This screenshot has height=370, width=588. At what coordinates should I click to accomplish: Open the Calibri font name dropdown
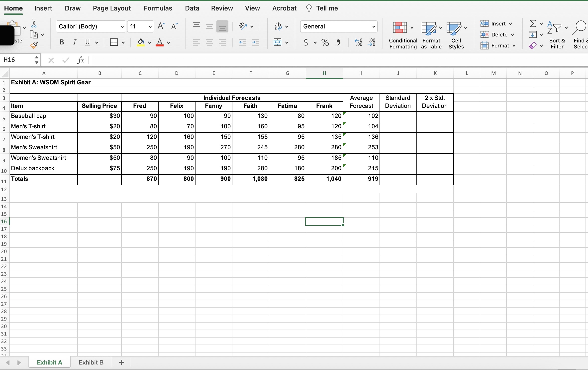tap(122, 26)
